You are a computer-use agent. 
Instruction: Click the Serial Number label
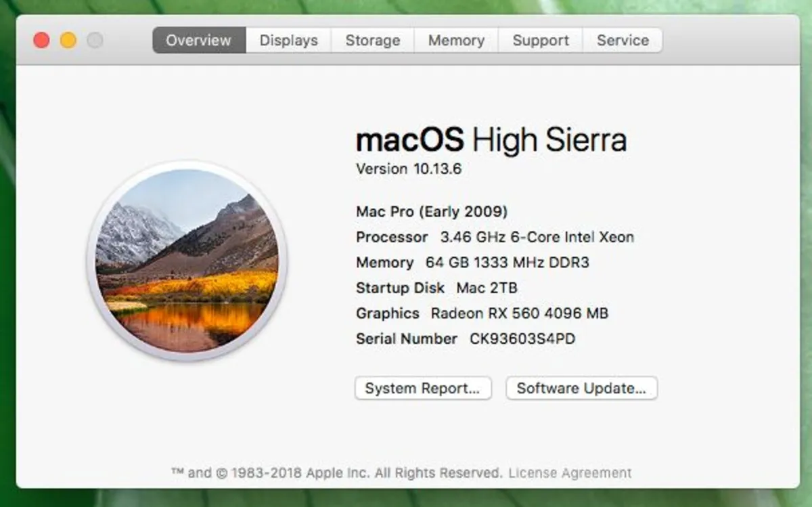point(407,339)
